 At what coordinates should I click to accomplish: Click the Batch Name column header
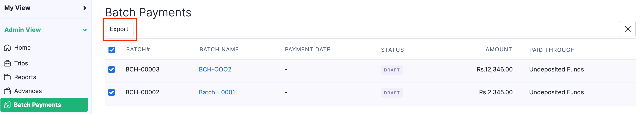[x=219, y=50]
